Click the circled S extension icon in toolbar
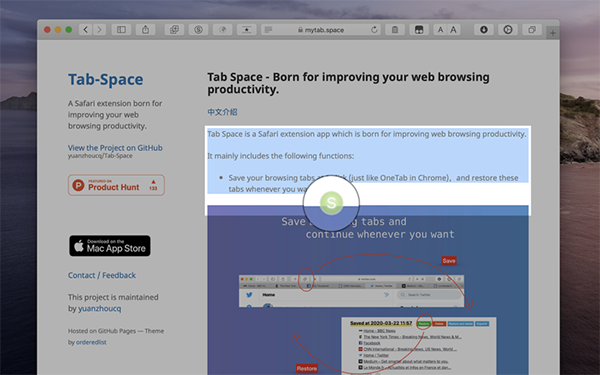This screenshot has height=375, width=600. pos(198,29)
